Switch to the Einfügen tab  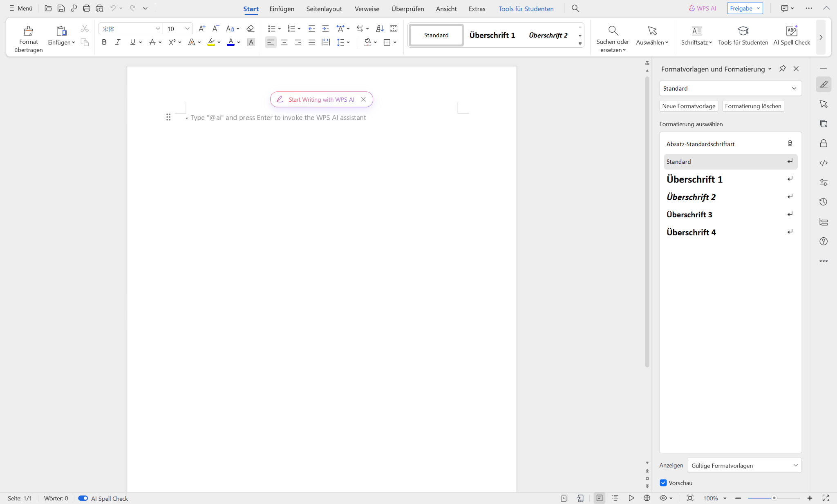pyautogui.click(x=282, y=9)
